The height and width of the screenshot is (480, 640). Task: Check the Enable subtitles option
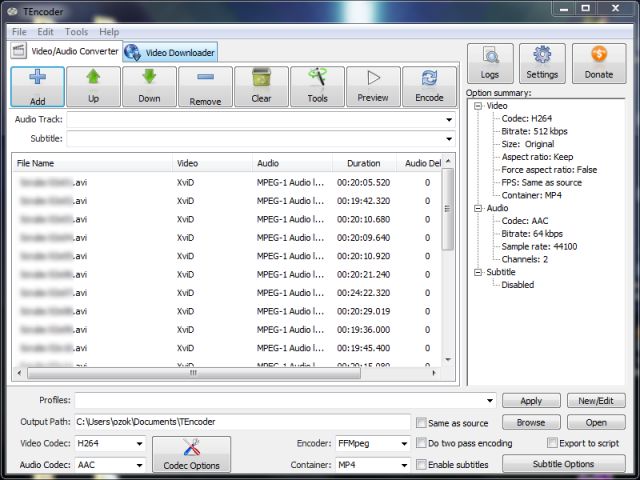coord(421,465)
